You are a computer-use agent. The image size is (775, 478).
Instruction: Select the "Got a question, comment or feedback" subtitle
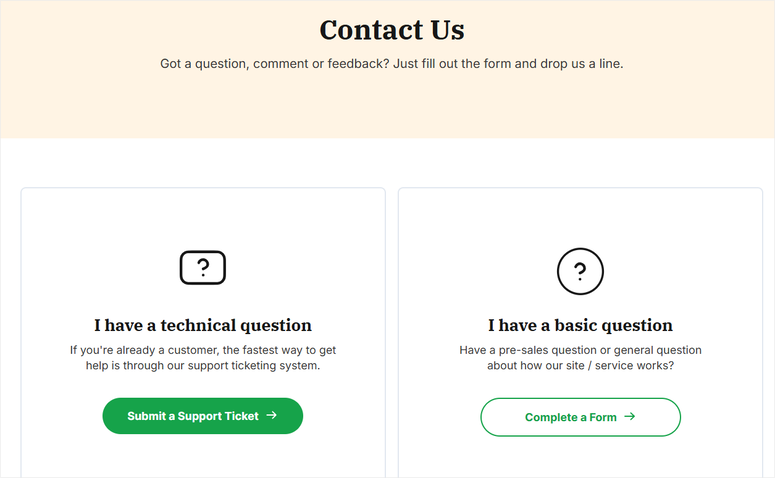pyautogui.click(x=392, y=64)
